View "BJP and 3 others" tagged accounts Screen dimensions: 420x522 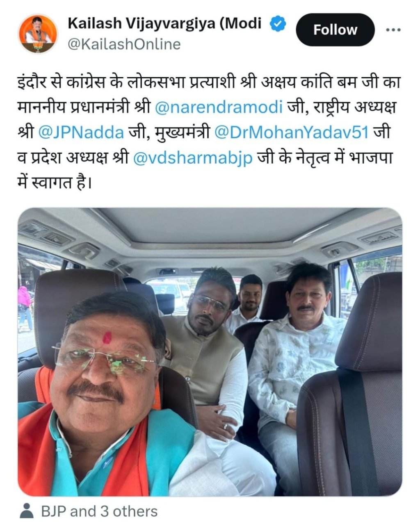tap(99, 511)
